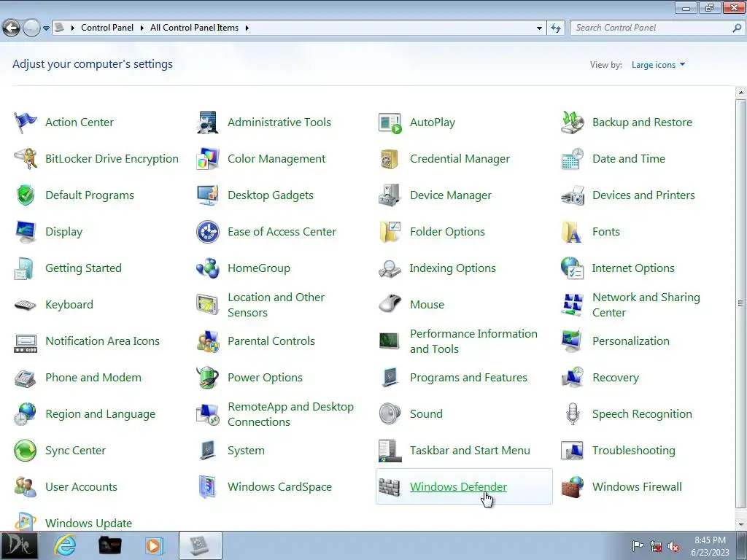This screenshot has height=560, width=747.
Task: Expand the arrow after All Control Panel Items
Action: coord(247,28)
